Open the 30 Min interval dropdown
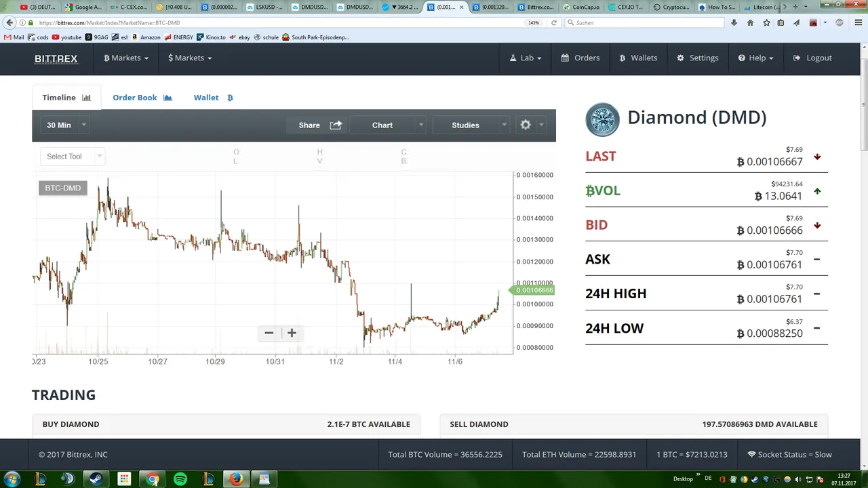Viewport: 868px width, 488px height. tap(66, 125)
